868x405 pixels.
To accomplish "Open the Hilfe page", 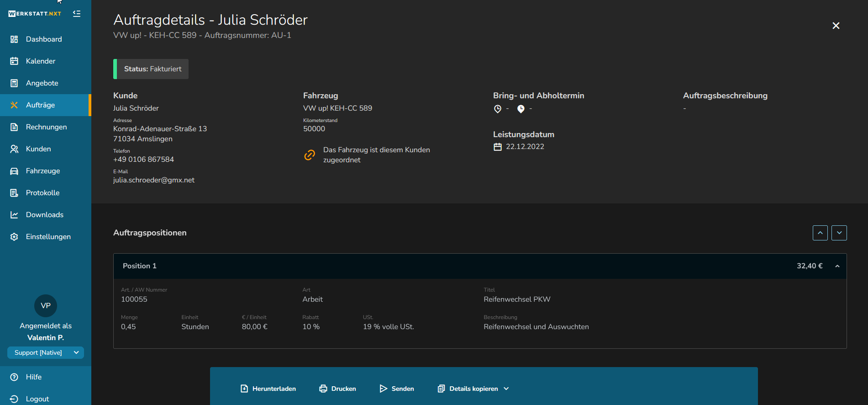I will 34,377.
